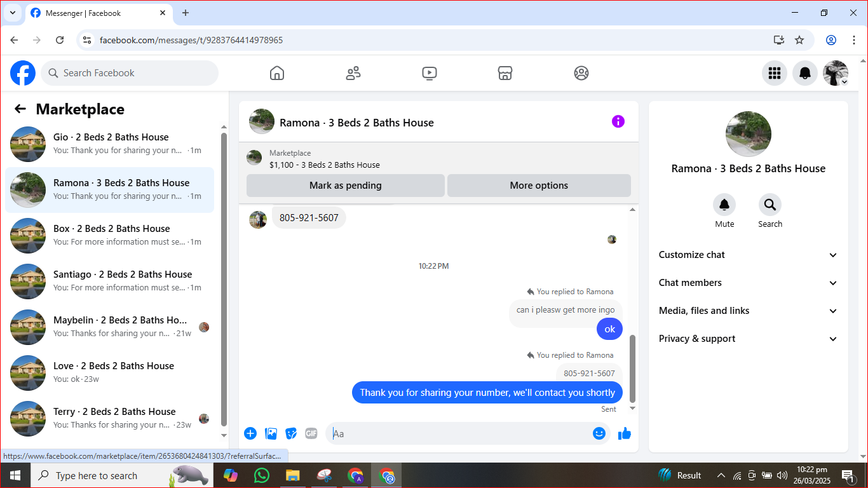The width and height of the screenshot is (868, 488).
Task: Open Notifications bell in top bar
Action: 805,73
